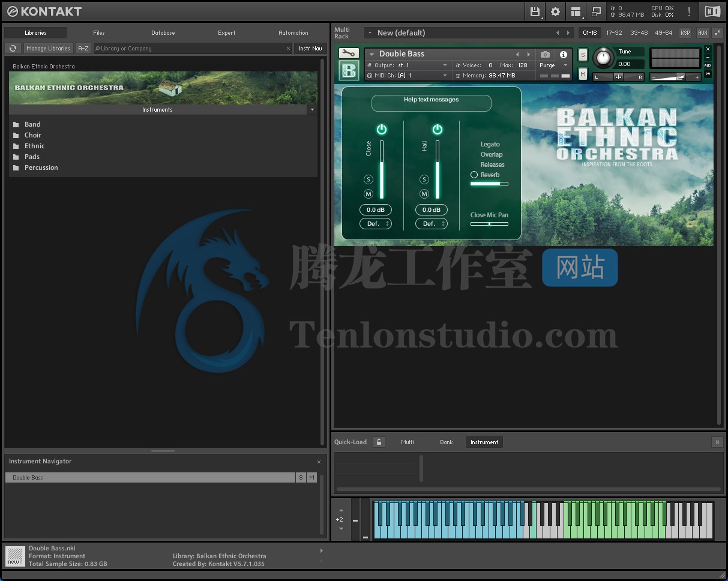Click the Quick-Load lock icon

pos(379,442)
